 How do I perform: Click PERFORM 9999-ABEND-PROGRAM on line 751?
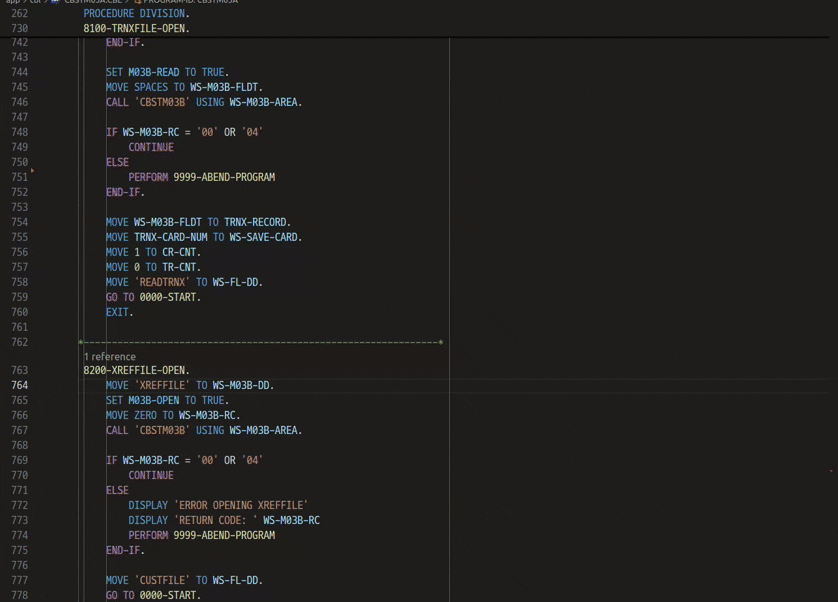pos(201,177)
